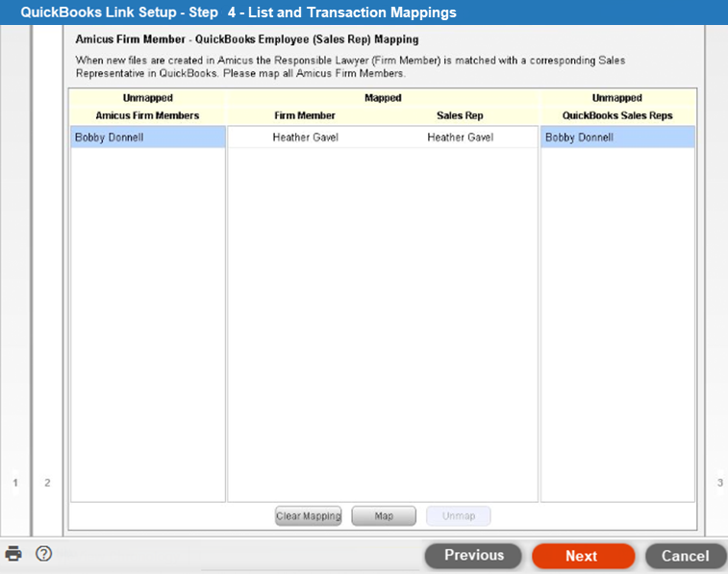Proceed with the Next button

(x=583, y=556)
